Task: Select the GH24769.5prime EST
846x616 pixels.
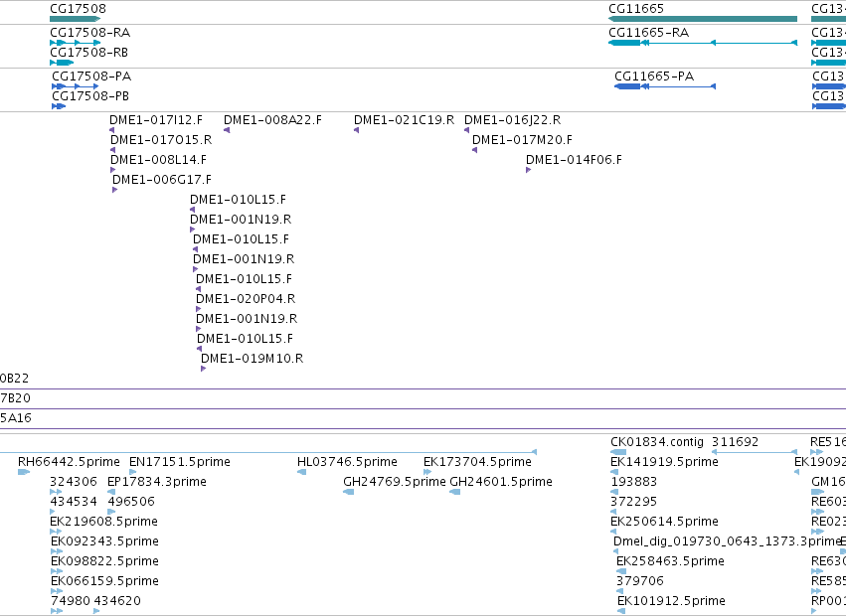Action: (x=395, y=482)
